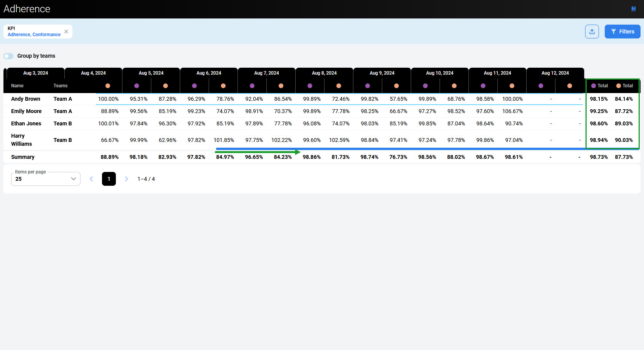Click the export icon button
The height and width of the screenshot is (350, 644).
pyautogui.click(x=592, y=32)
